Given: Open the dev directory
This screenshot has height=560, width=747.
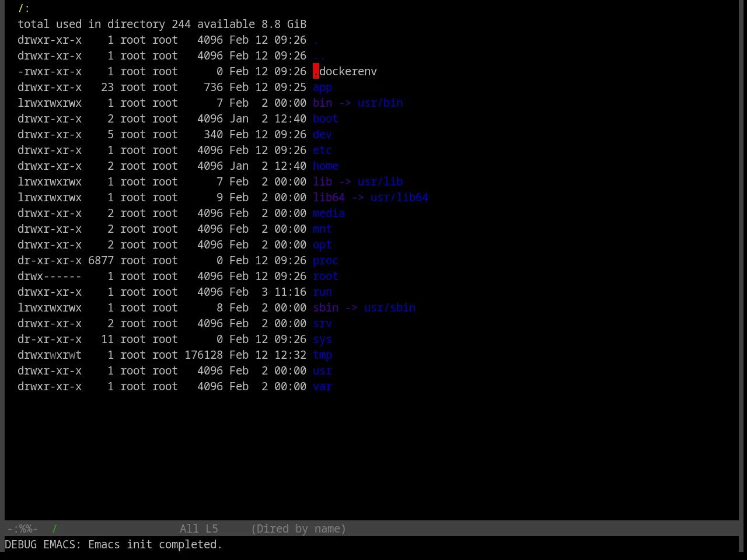Looking at the screenshot, I should [x=322, y=134].
